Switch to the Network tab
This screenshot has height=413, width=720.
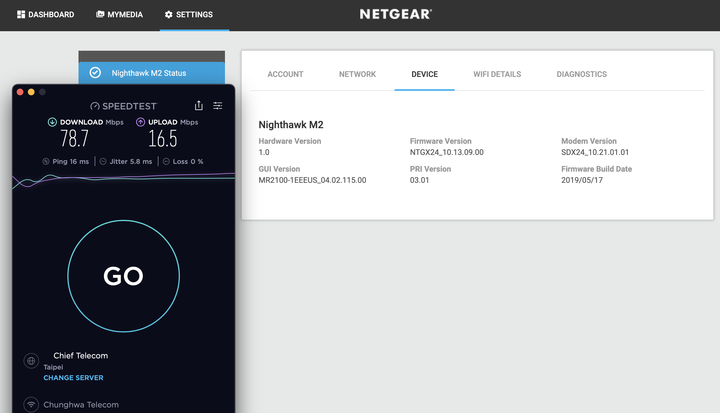click(357, 74)
